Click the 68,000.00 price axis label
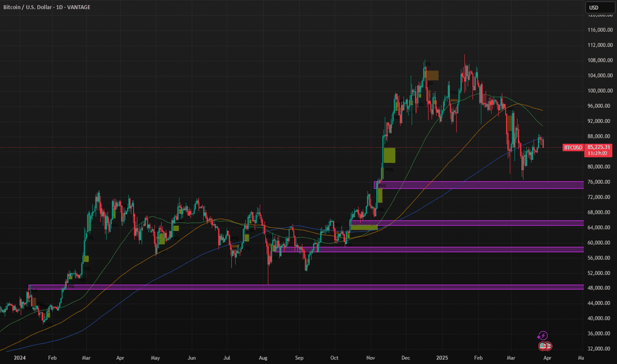The height and width of the screenshot is (364, 617). coord(600,212)
